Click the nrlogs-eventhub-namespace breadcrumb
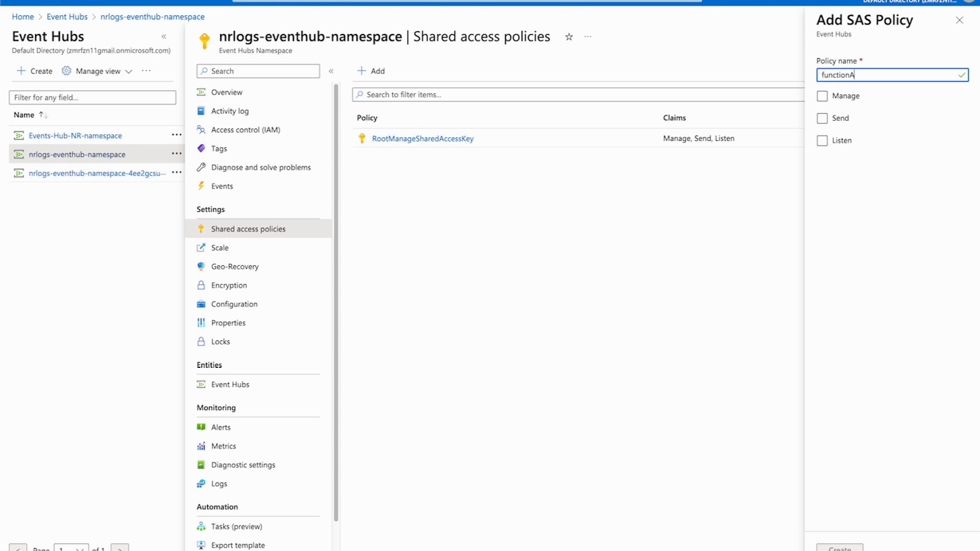Screen dimensions: 980x551 coord(152,17)
